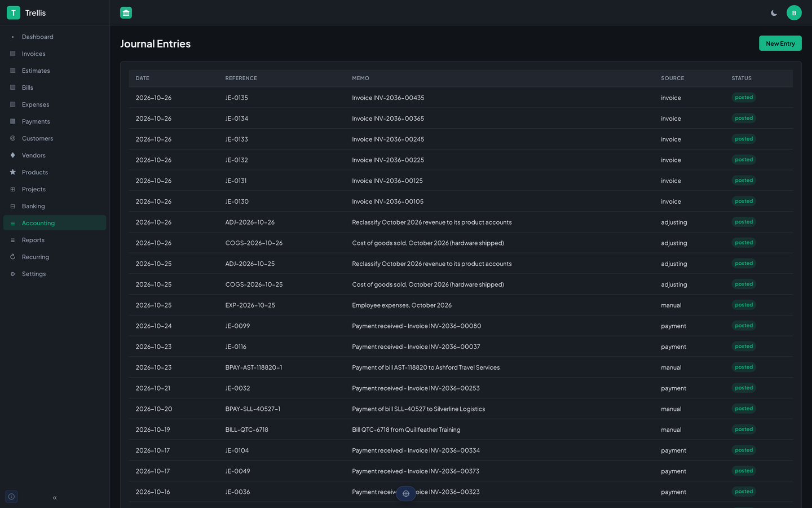
Task: Click the Settings gear icon
Action: coord(12,274)
